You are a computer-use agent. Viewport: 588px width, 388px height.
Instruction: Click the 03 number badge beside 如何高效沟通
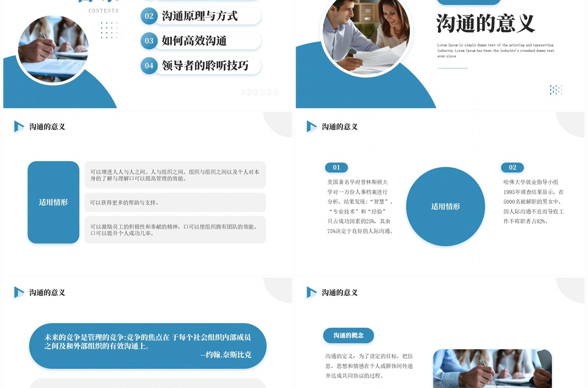pos(149,41)
